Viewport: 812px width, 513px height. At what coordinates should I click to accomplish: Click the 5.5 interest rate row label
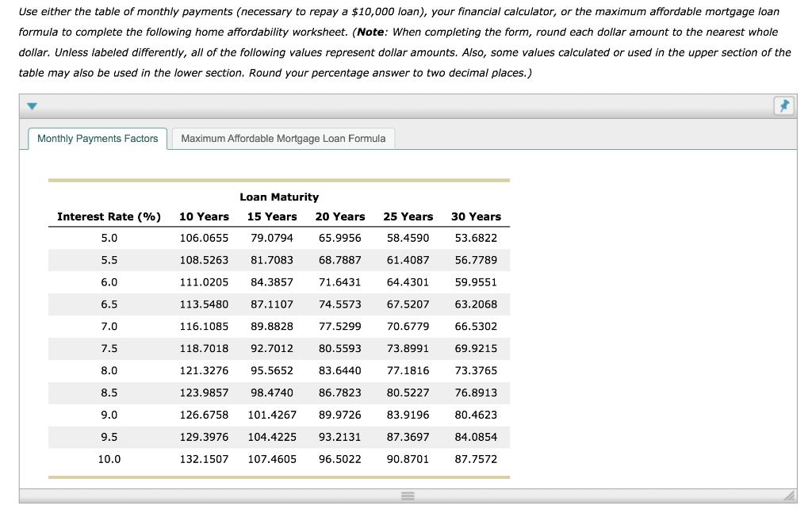109,260
